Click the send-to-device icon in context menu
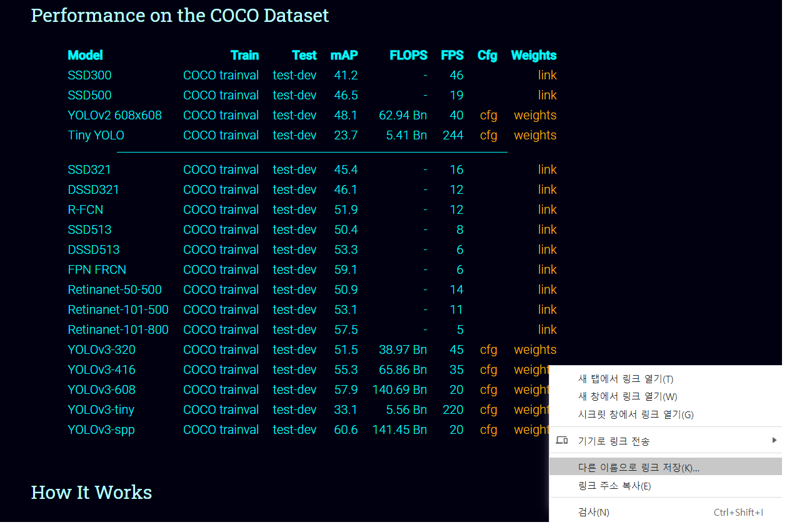The height and width of the screenshot is (532, 787). (562, 441)
